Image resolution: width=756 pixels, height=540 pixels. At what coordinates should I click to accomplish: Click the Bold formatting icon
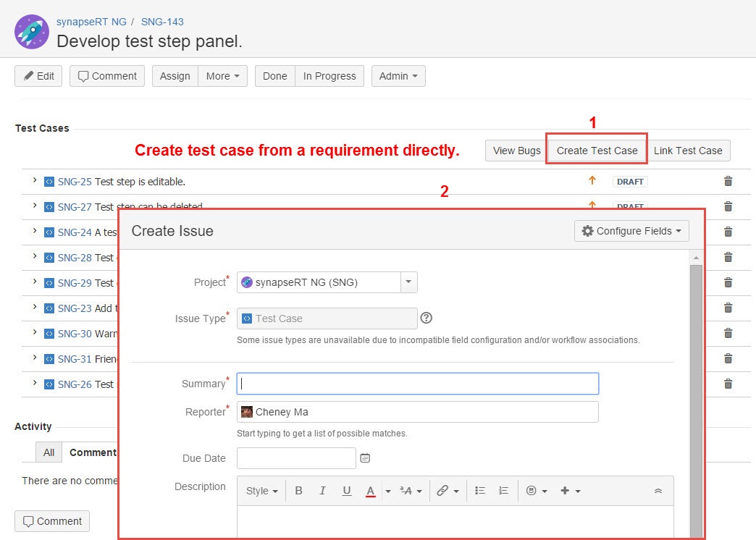point(298,491)
